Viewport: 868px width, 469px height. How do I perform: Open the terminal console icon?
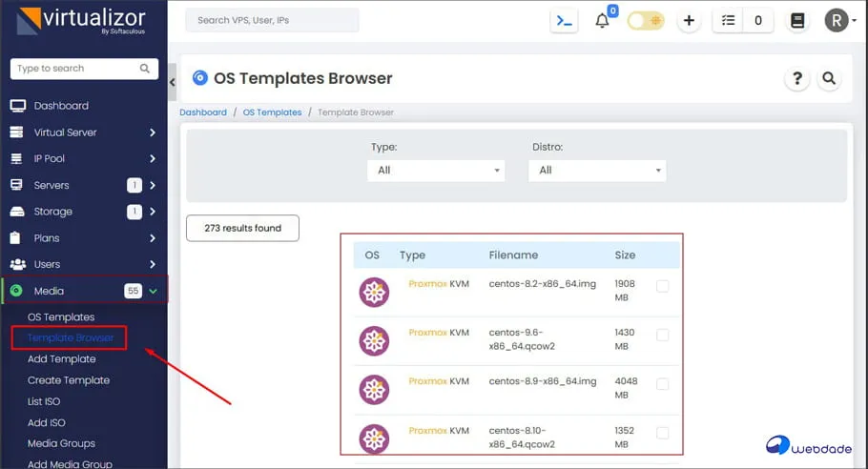pyautogui.click(x=565, y=20)
